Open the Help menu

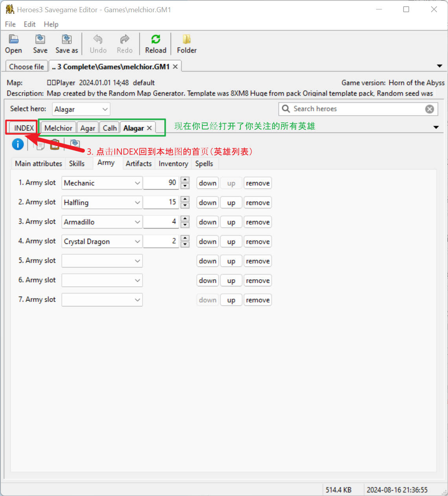[51, 24]
